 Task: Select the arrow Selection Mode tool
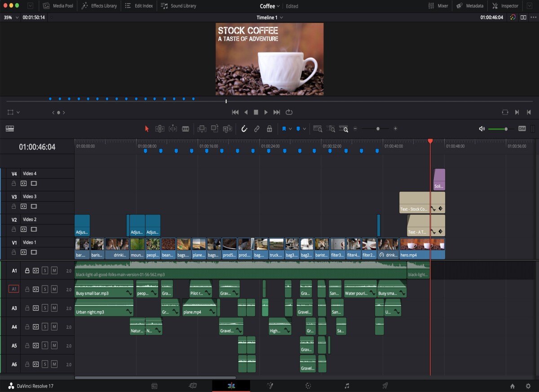146,129
